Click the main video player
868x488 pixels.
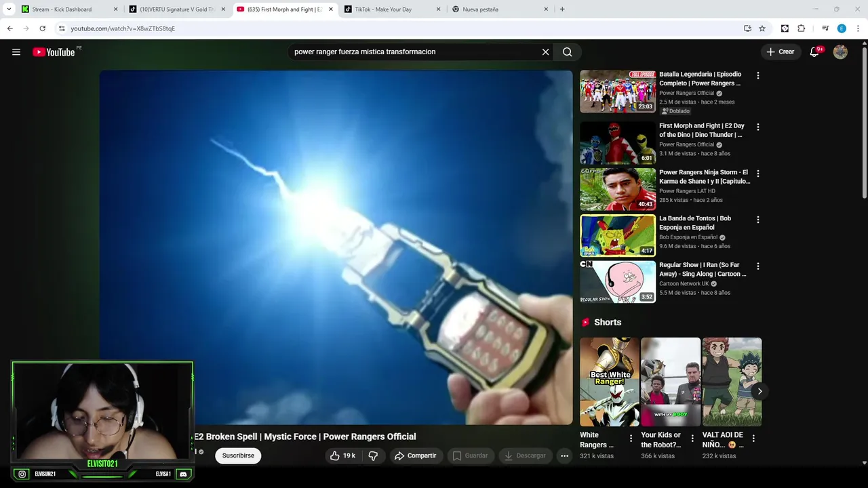[x=336, y=247]
